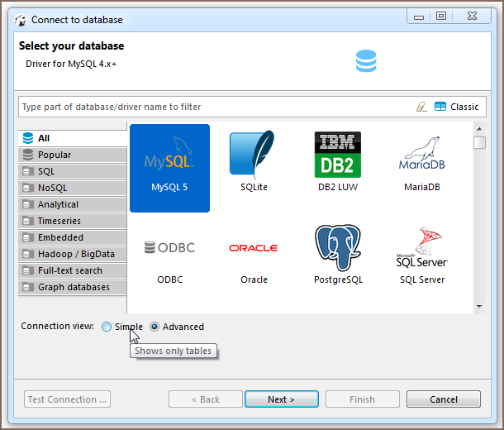This screenshot has width=504, height=430.
Task: Enable the Simple connection view
Action: (107, 327)
